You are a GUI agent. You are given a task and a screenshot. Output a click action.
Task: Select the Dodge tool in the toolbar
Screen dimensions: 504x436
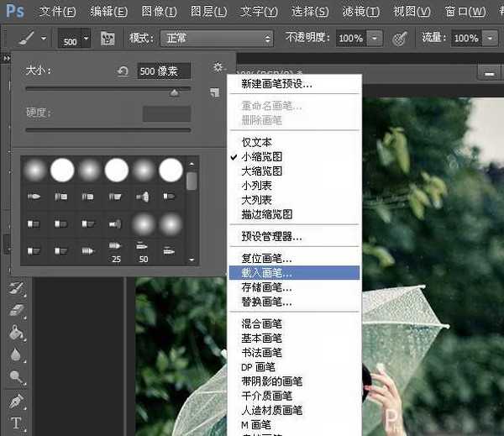15,377
